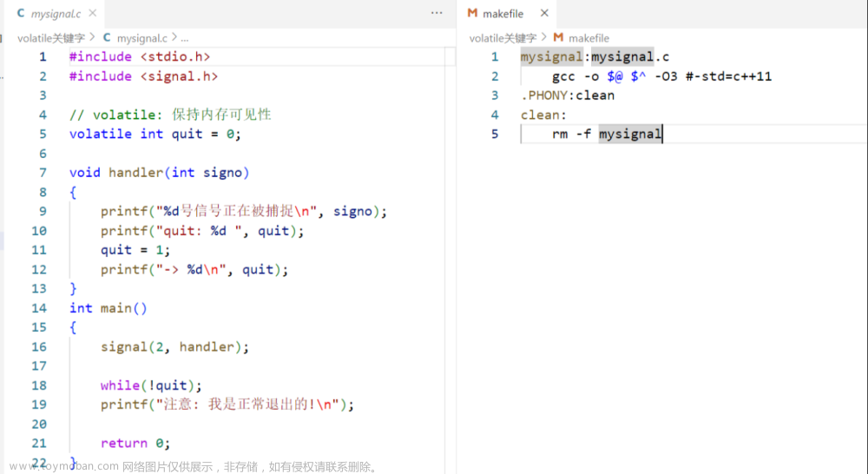Viewport: 868px width, 474px height.
Task: Click the 'rm -f mysignal' line
Action: pos(607,134)
